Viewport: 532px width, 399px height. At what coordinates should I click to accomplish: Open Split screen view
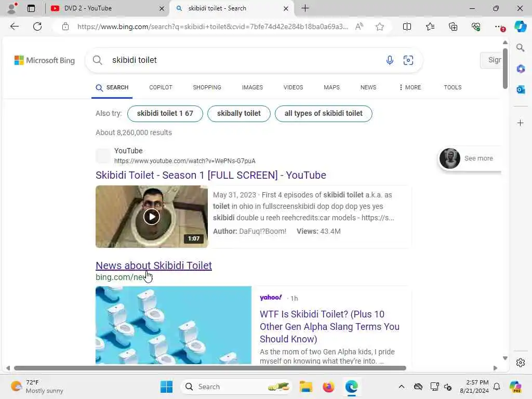tap(407, 26)
